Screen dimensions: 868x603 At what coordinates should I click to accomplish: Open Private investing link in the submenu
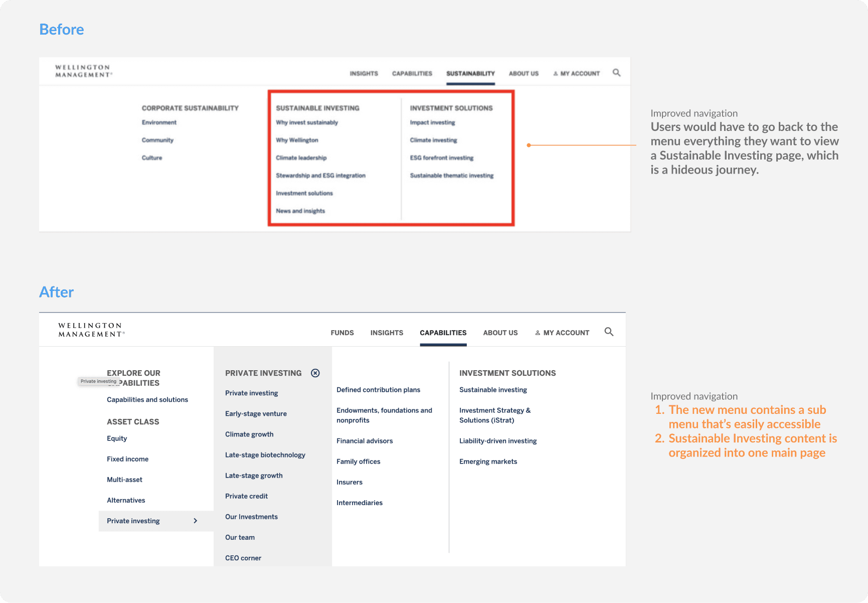(251, 393)
